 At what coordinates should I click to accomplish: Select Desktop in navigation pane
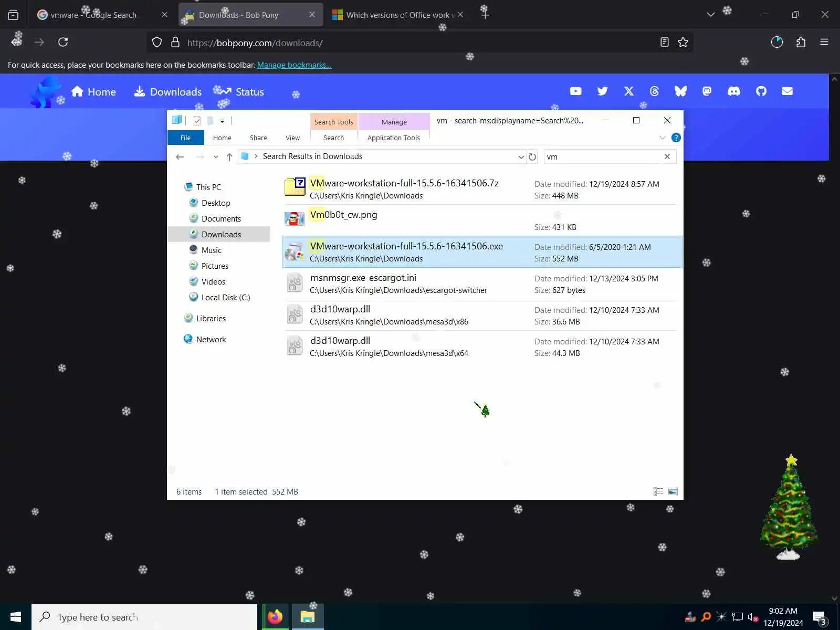[216, 203]
